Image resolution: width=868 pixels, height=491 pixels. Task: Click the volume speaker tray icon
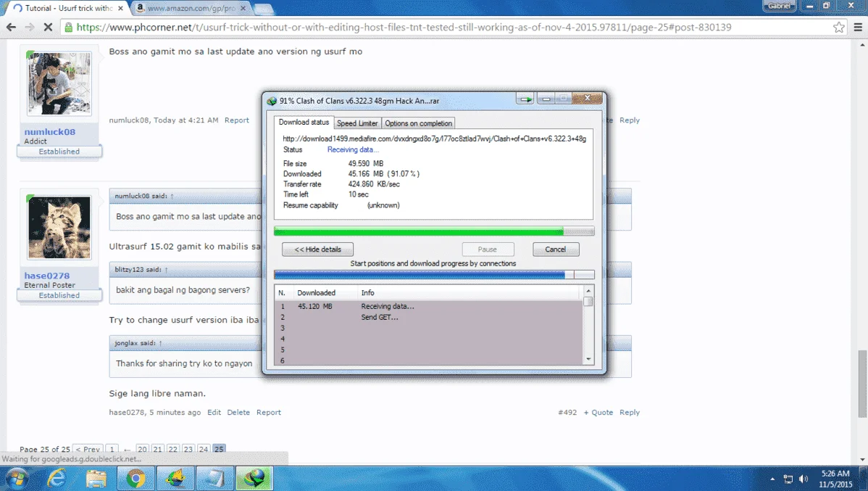point(804,479)
